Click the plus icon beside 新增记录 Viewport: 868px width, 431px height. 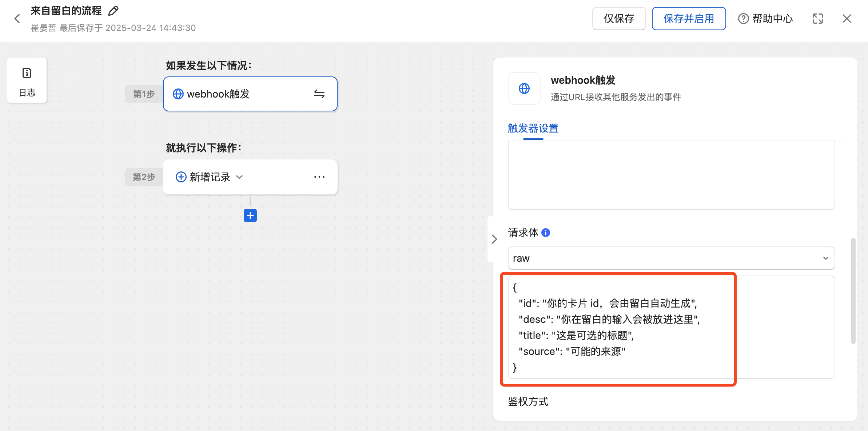click(181, 177)
